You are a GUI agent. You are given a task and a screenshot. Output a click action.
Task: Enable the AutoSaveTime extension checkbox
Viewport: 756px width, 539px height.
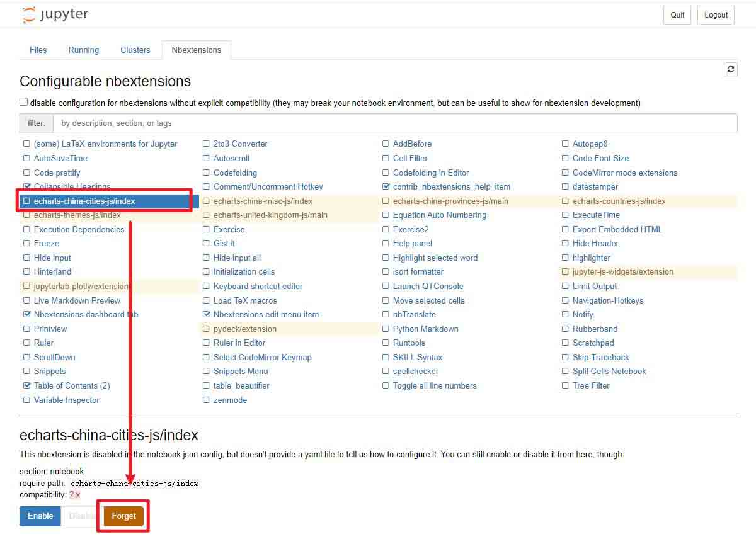pos(26,159)
